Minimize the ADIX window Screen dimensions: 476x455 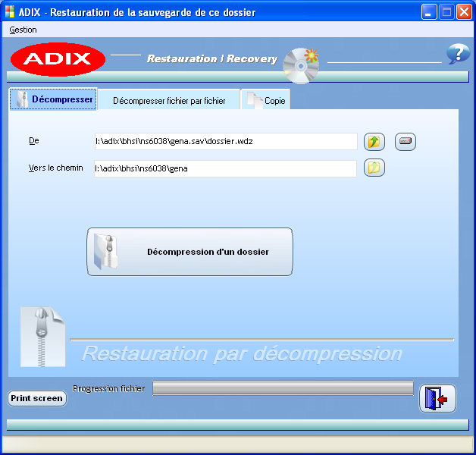pyautogui.click(x=429, y=12)
